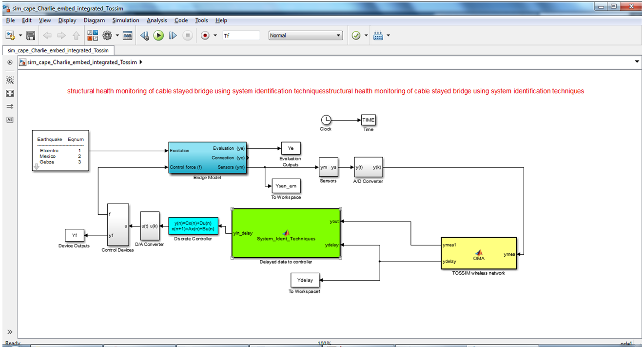
Task: Click the Model Advisor checkmark icon
Action: pyautogui.click(x=356, y=36)
